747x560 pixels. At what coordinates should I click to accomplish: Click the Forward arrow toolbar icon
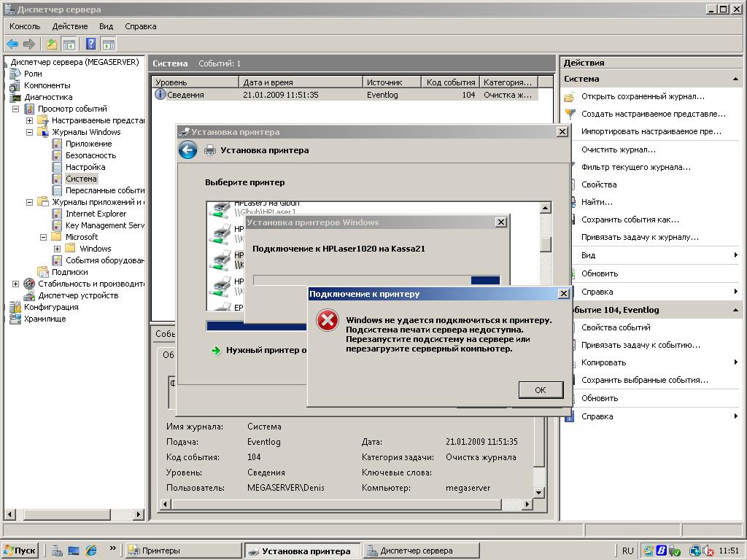pyautogui.click(x=29, y=44)
